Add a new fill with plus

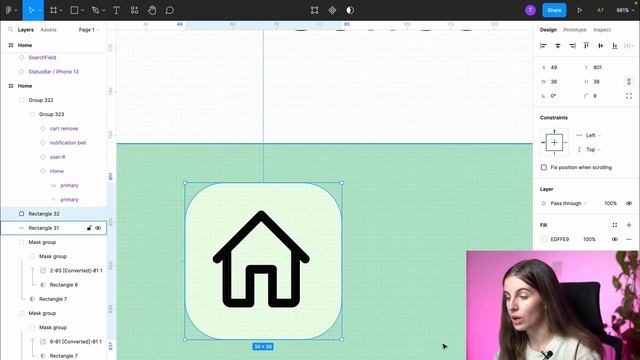629,225
